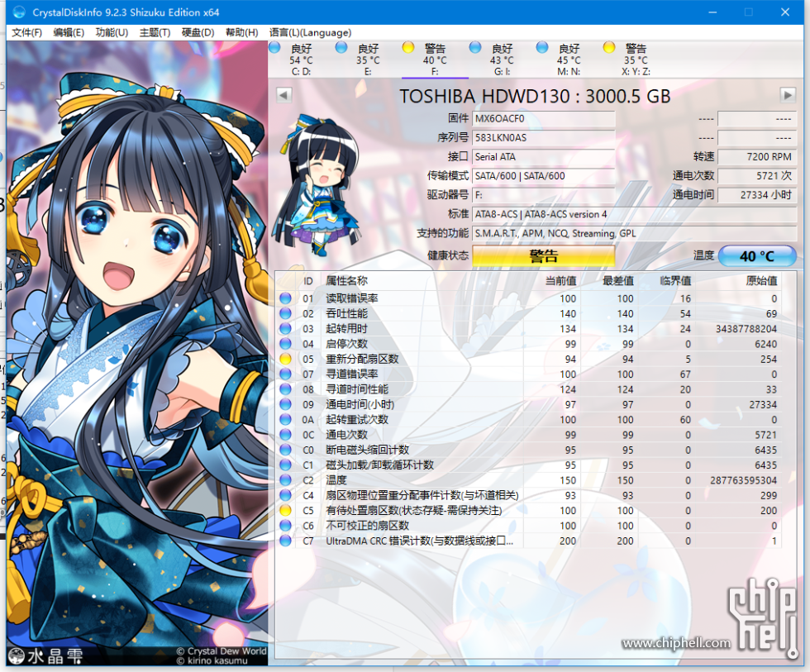Go to the previous disk arrow

284,95
